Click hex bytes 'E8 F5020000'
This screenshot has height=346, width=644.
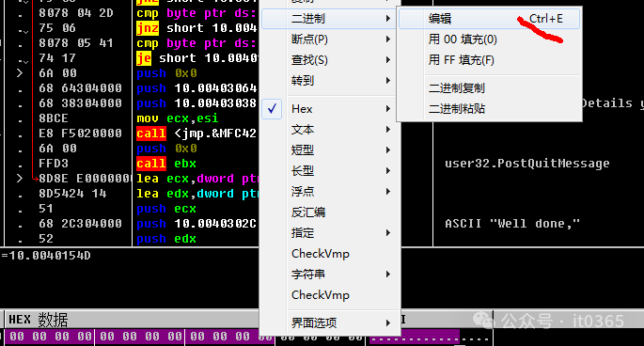pyautogui.click(x=81, y=134)
